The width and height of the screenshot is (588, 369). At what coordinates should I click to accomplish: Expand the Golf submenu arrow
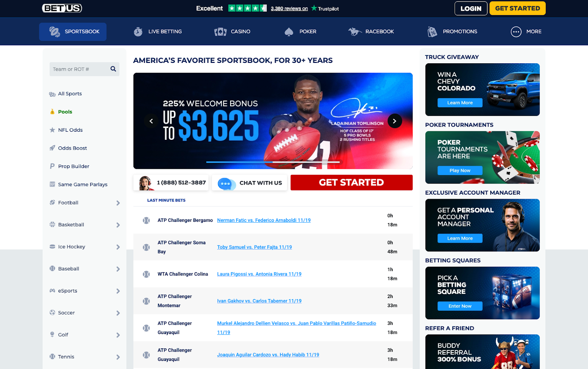tap(118, 335)
